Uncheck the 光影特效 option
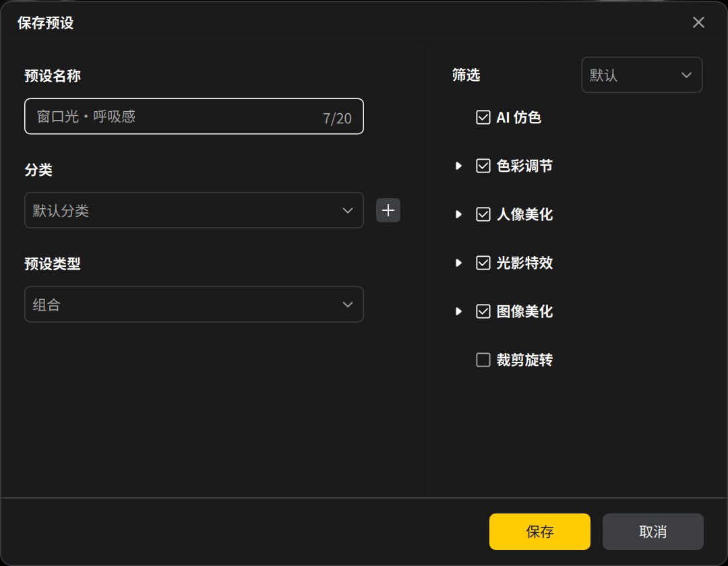This screenshot has width=728, height=566. point(483,263)
